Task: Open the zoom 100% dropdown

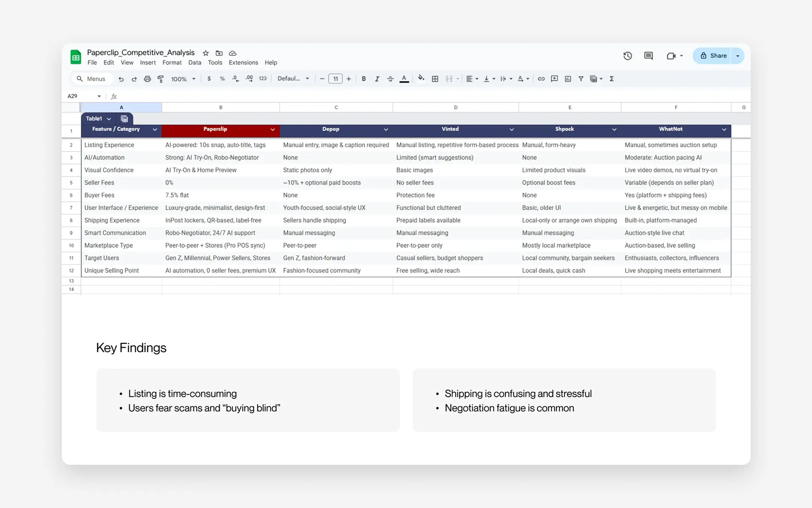Action: (x=183, y=79)
